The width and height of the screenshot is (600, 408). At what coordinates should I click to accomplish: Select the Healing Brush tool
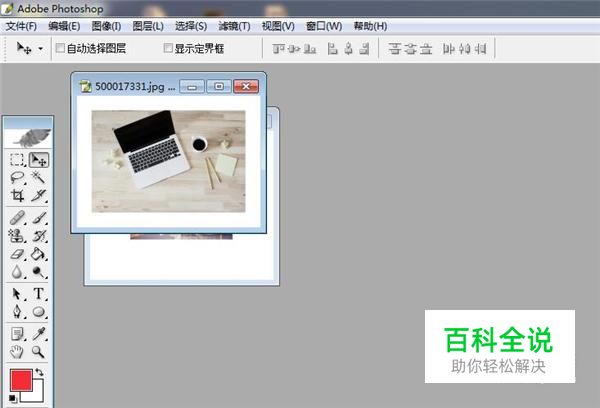coord(17,218)
